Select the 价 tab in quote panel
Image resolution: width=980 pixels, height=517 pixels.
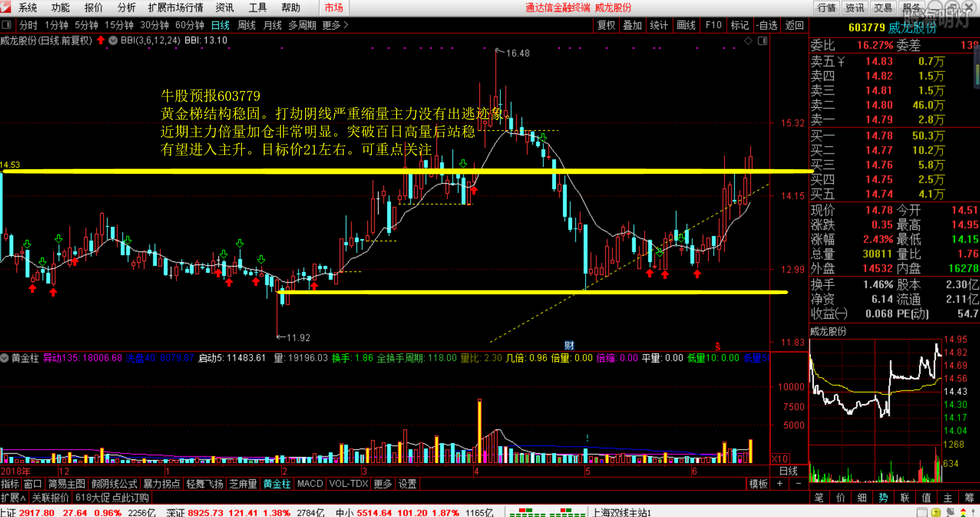(840, 498)
